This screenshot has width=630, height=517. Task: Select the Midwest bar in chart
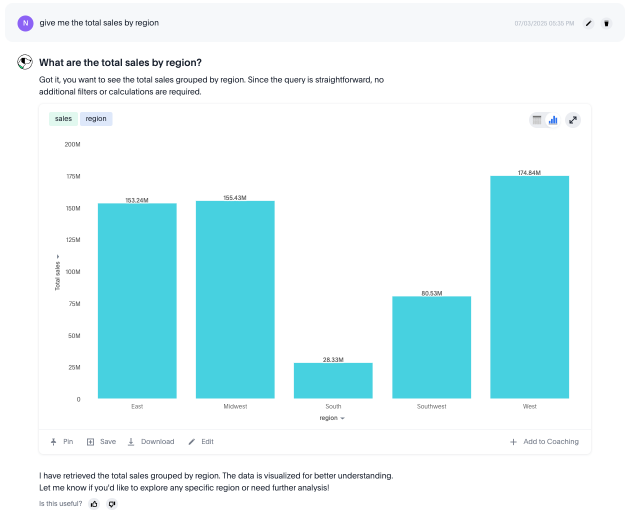[235, 300]
